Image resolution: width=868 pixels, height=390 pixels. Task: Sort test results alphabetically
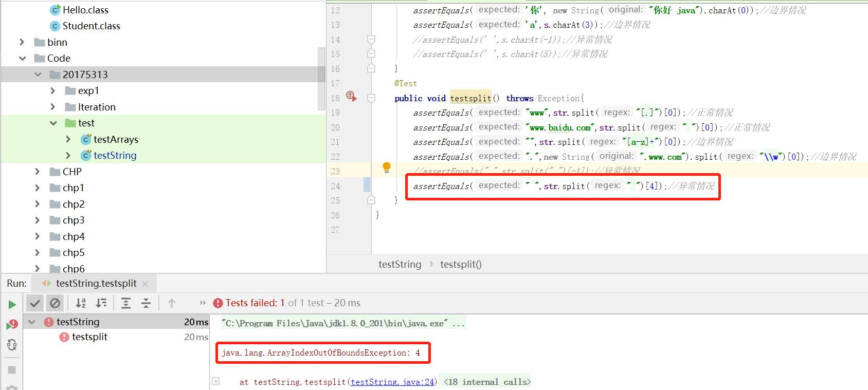tap(81, 303)
